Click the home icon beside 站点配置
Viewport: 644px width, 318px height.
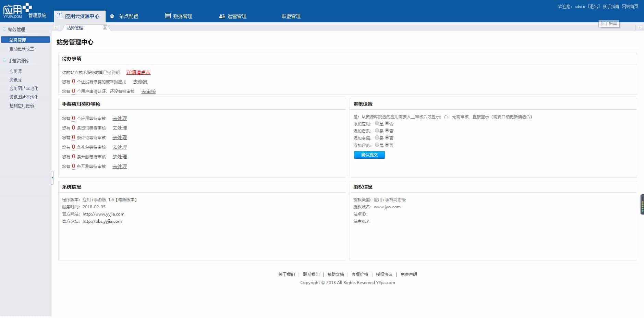(x=112, y=16)
